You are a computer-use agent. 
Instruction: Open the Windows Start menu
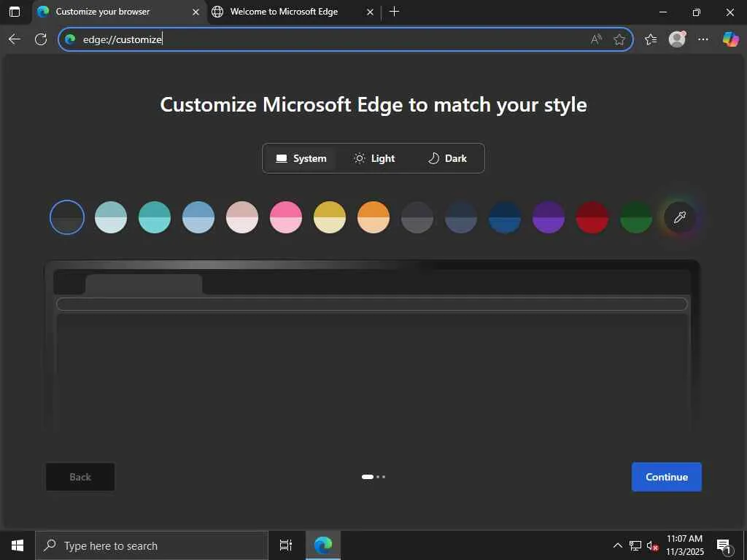click(18, 545)
